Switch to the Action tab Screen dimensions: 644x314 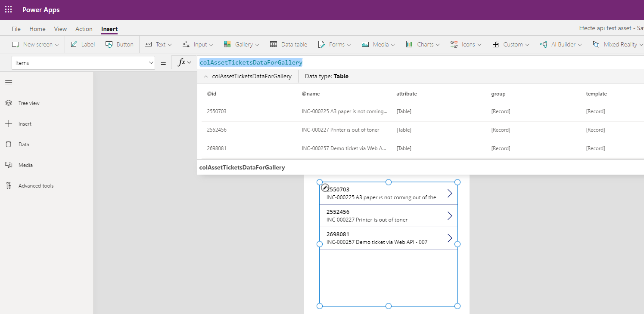(x=84, y=29)
